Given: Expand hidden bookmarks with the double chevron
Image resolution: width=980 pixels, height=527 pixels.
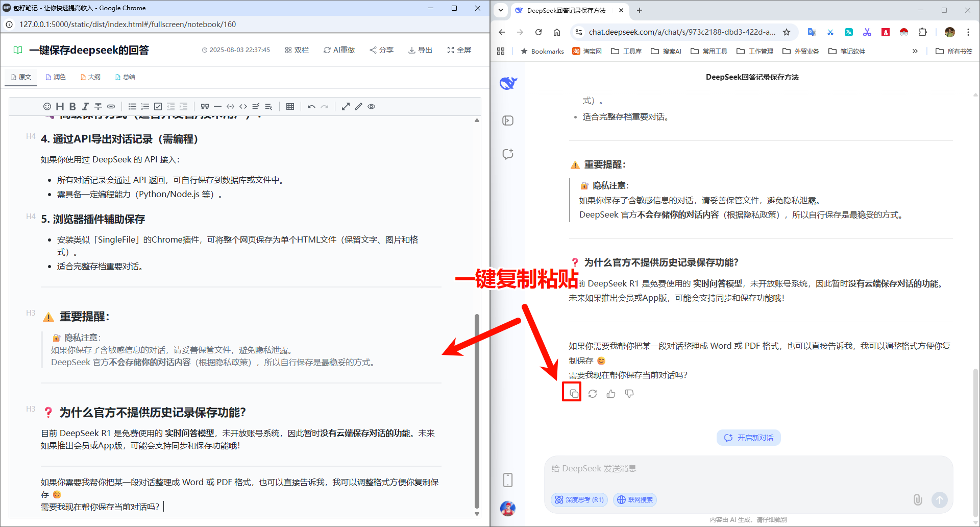Looking at the screenshot, I should (x=915, y=51).
